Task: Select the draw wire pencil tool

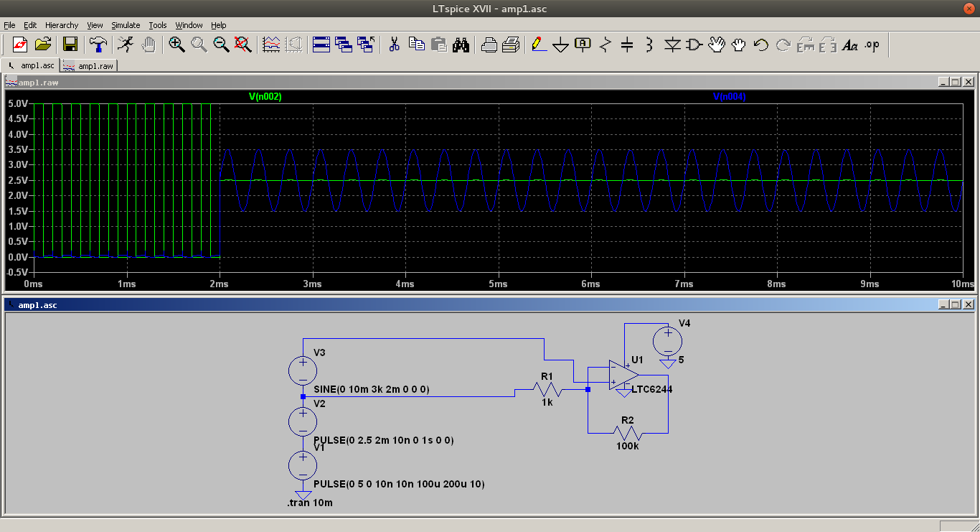Action: [538, 45]
